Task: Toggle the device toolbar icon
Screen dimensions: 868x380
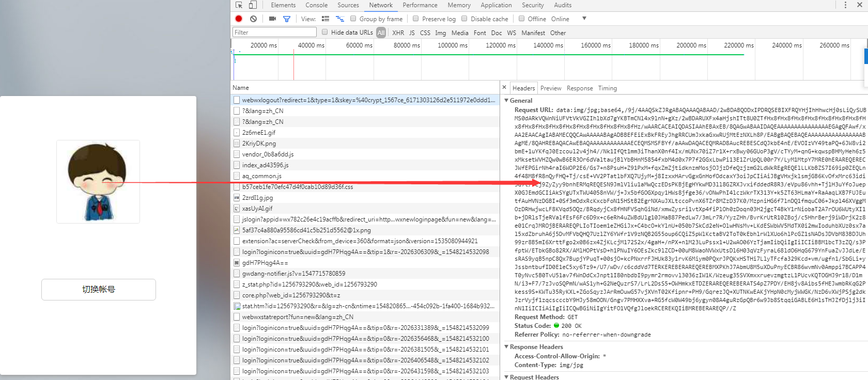Action: tap(253, 5)
